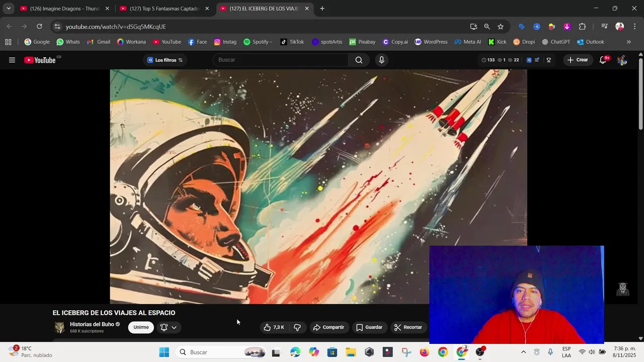Open Chrome profile avatar
The image size is (644, 362).
click(x=620, y=27)
